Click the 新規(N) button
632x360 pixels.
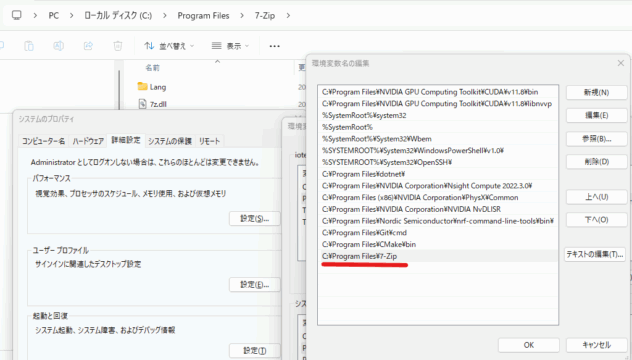[597, 92]
